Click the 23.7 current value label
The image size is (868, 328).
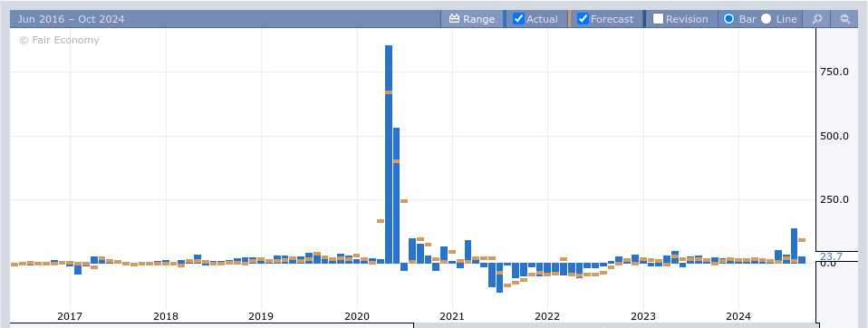pos(831,256)
